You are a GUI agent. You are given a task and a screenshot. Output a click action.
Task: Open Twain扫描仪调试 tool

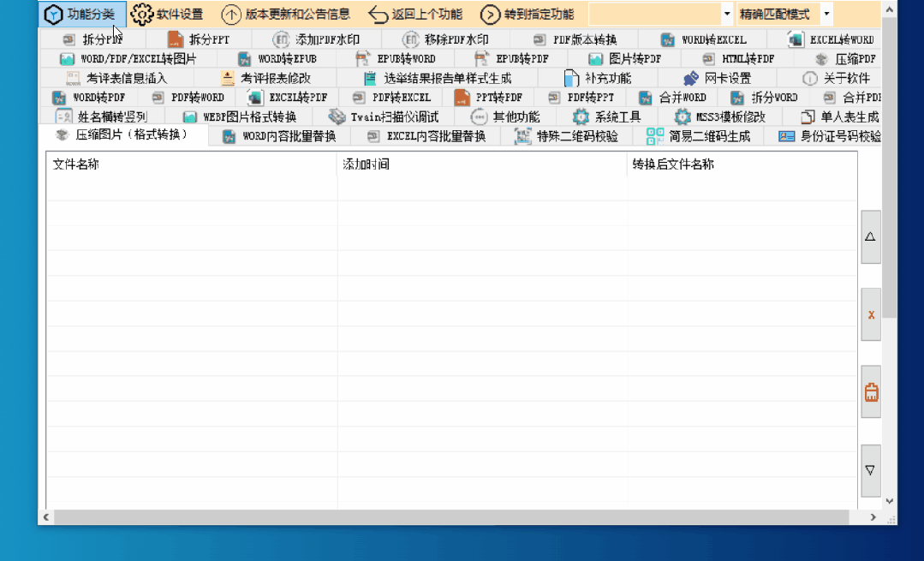click(x=390, y=116)
